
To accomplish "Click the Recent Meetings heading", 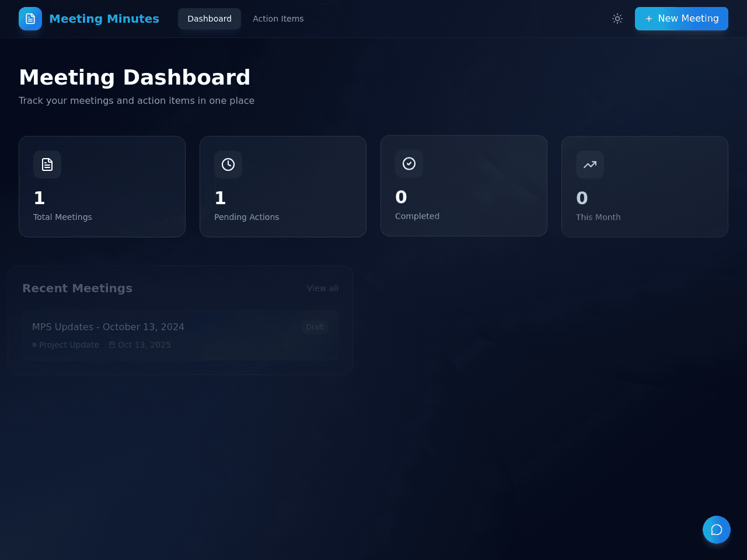I will point(77,288).
